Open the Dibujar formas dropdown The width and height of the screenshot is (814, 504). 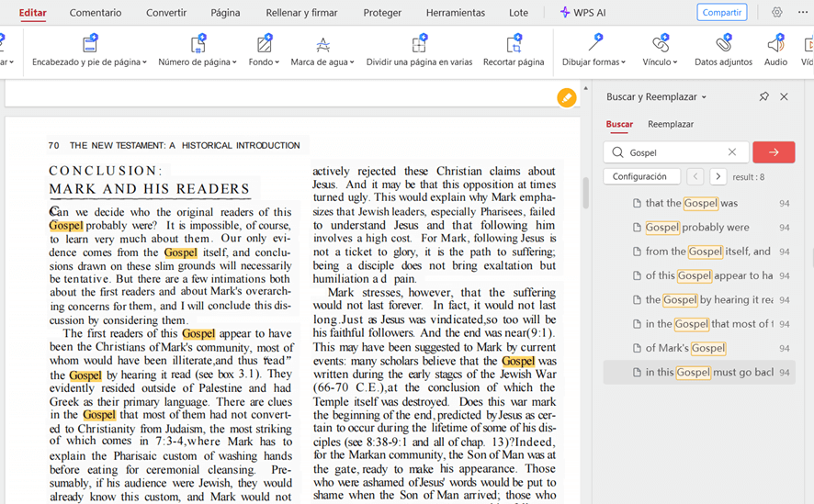coord(594,62)
